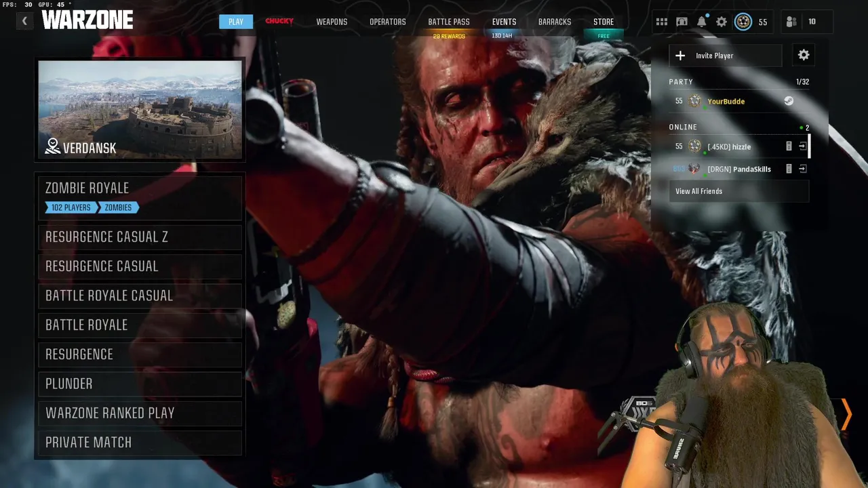Viewport: 868px width, 488px height.
Task: Go back using the left arrow
Action: (x=24, y=21)
